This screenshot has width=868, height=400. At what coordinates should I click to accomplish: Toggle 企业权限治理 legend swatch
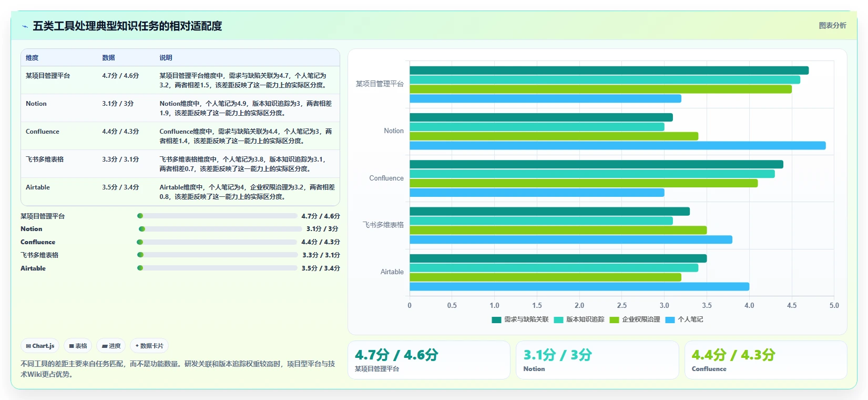tap(614, 319)
